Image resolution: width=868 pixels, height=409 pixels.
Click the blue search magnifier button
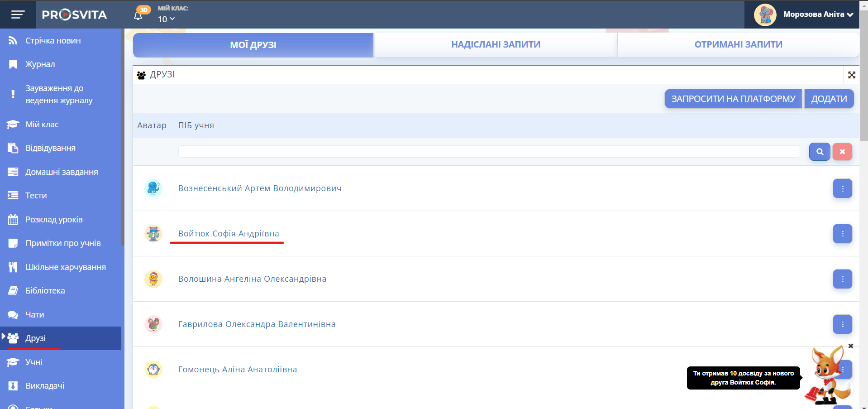(x=819, y=152)
